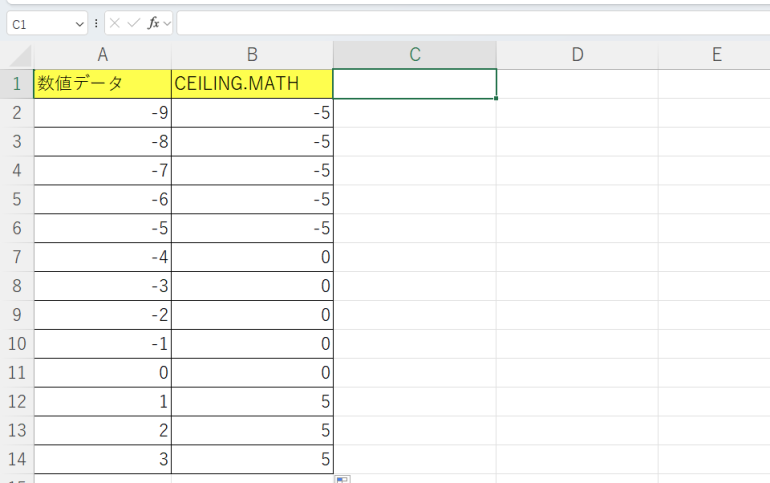The image size is (770, 483).
Task: Click the Cancel X icon in formula bar
Action: tap(115, 22)
